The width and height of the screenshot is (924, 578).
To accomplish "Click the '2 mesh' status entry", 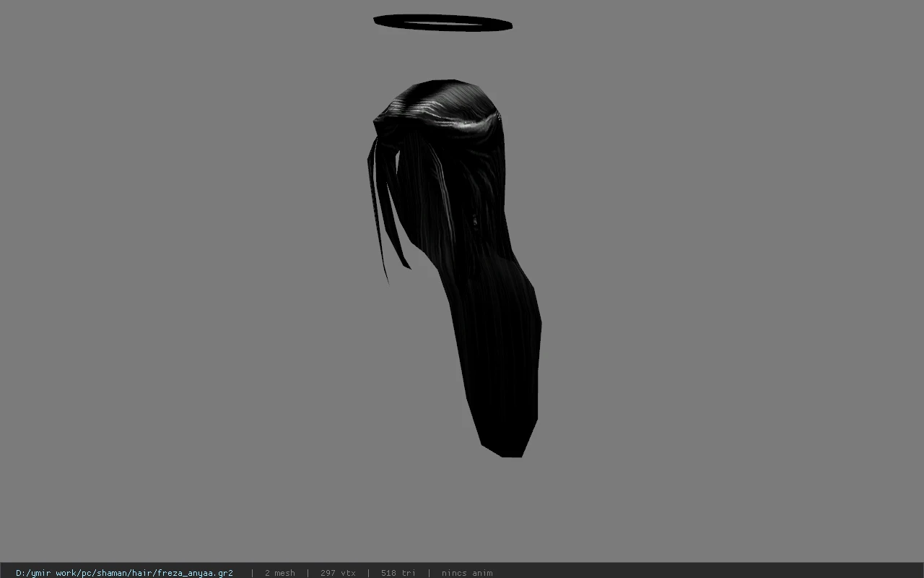I will 280,573.
